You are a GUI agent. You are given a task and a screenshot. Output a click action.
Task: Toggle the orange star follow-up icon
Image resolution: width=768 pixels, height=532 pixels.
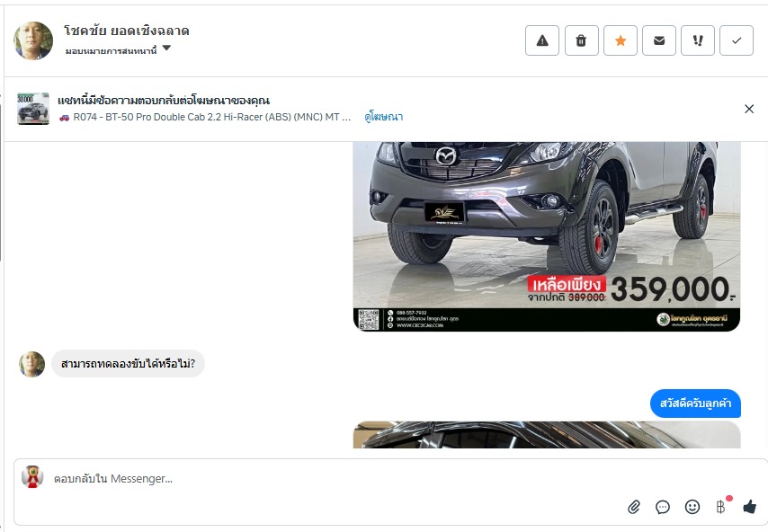pyautogui.click(x=621, y=40)
